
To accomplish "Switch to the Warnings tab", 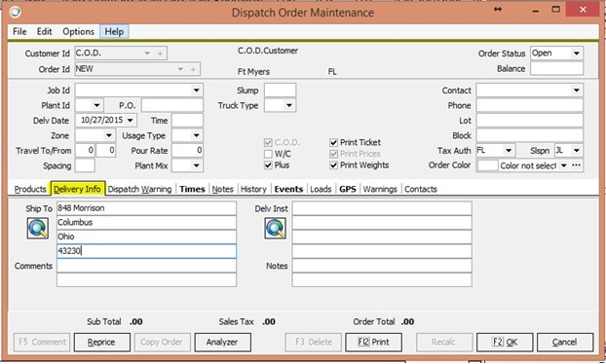I will [x=380, y=189].
